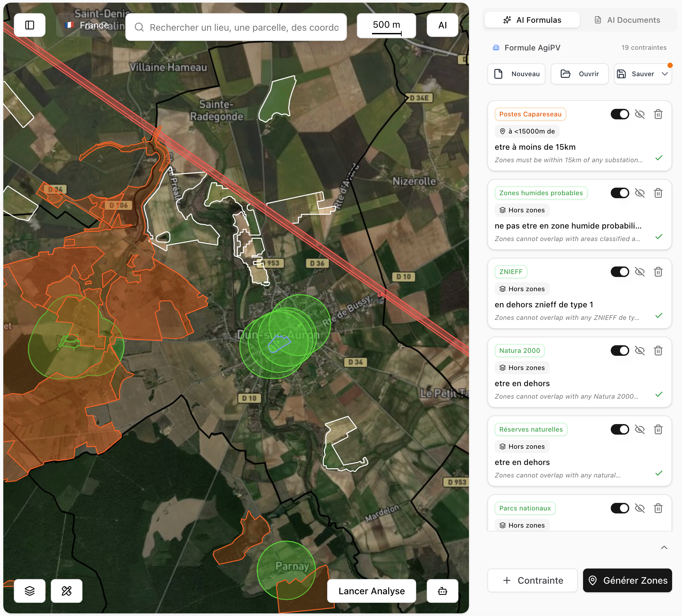Select the blue parcel in Dun-sur-Auron
Image resolution: width=682 pixels, height=616 pixels.
[x=279, y=344]
